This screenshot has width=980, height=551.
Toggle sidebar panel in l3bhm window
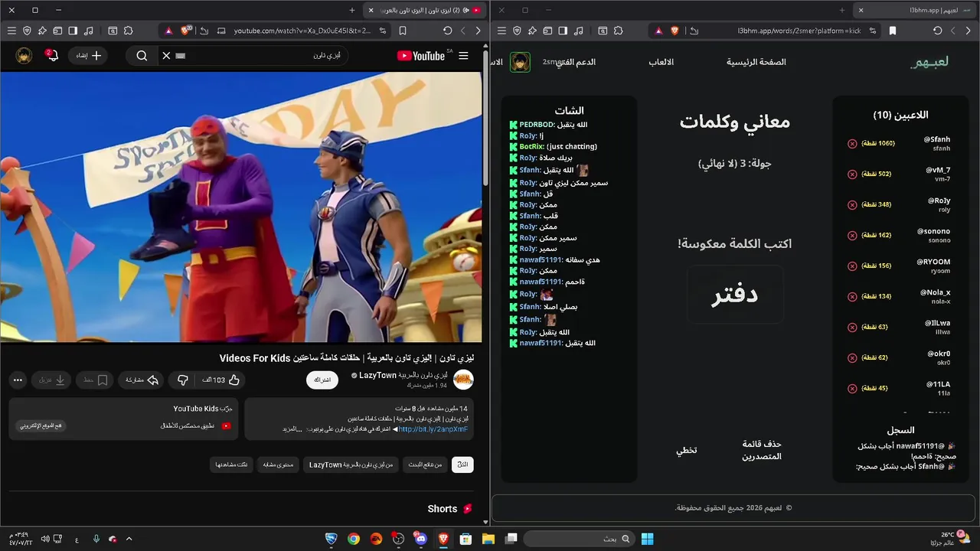pos(563,31)
